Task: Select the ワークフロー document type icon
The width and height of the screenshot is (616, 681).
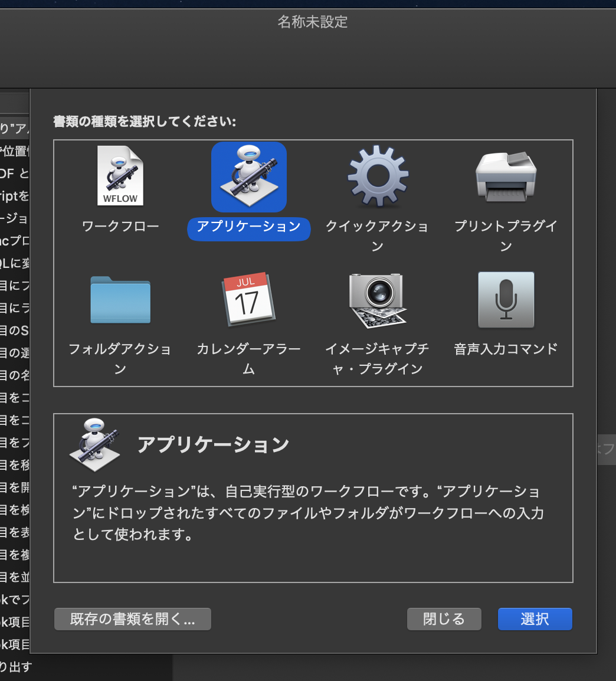Action: pyautogui.click(x=120, y=175)
